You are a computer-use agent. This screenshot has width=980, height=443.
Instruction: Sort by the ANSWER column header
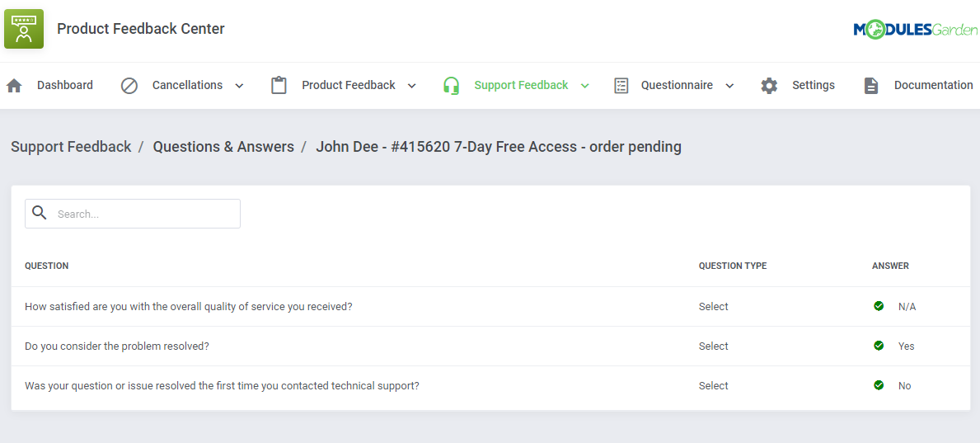(x=891, y=266)
